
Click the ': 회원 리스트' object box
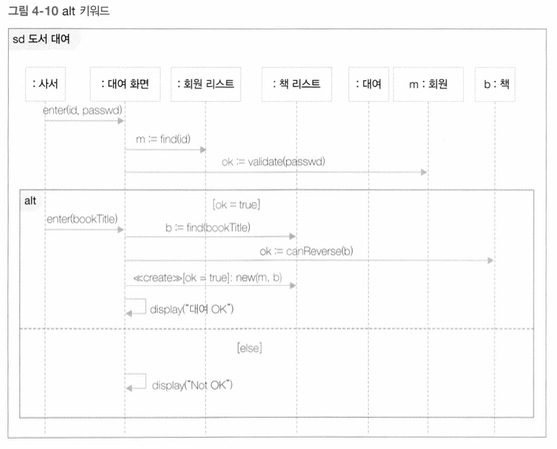pos(206,84)
